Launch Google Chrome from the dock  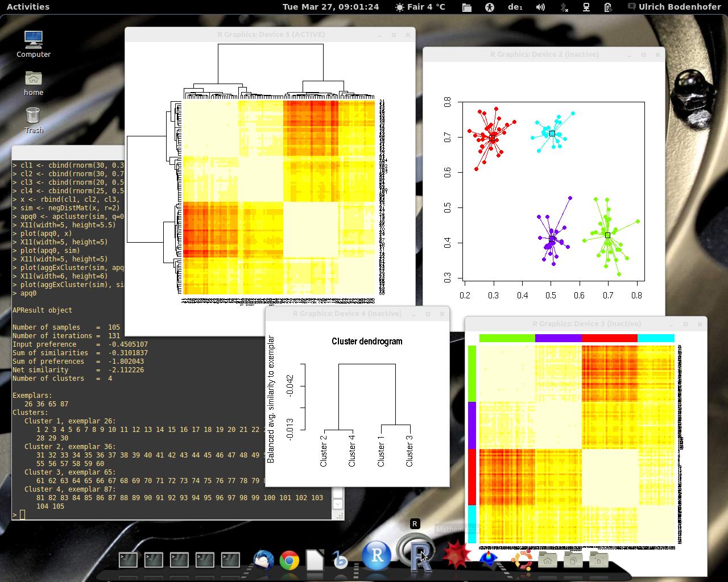(289, 560)
